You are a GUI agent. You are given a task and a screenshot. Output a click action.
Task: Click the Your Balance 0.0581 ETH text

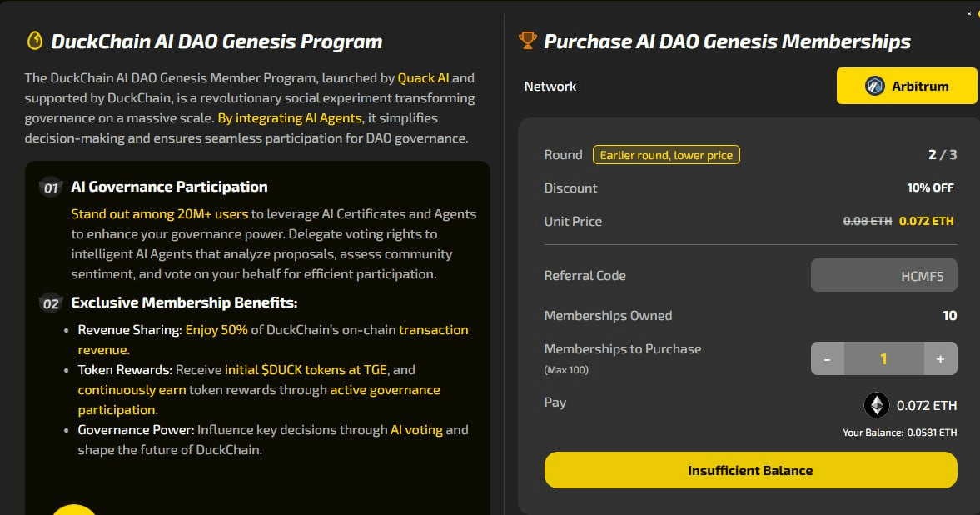coord(899,432)
